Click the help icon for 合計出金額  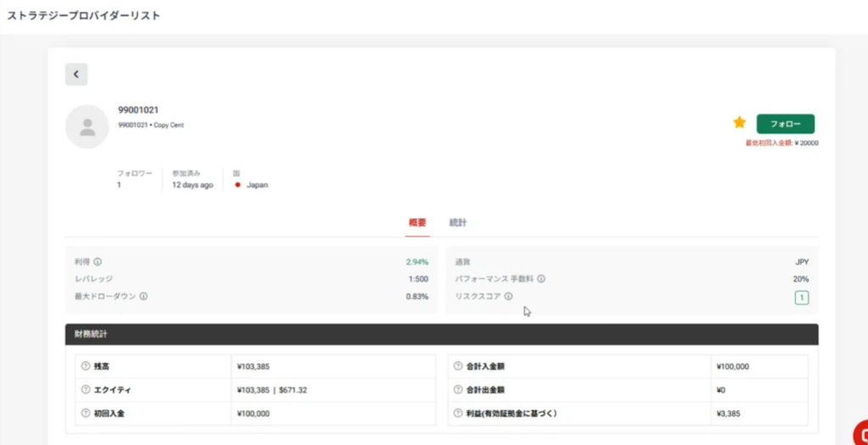tap(458, 390)
